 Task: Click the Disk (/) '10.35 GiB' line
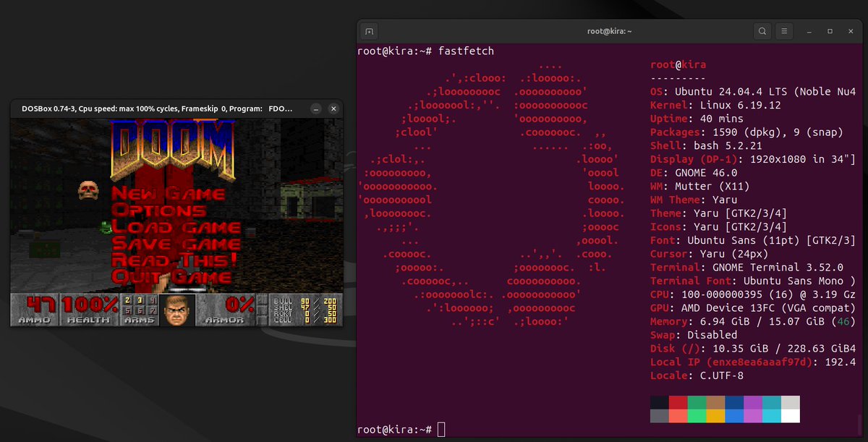753,349
